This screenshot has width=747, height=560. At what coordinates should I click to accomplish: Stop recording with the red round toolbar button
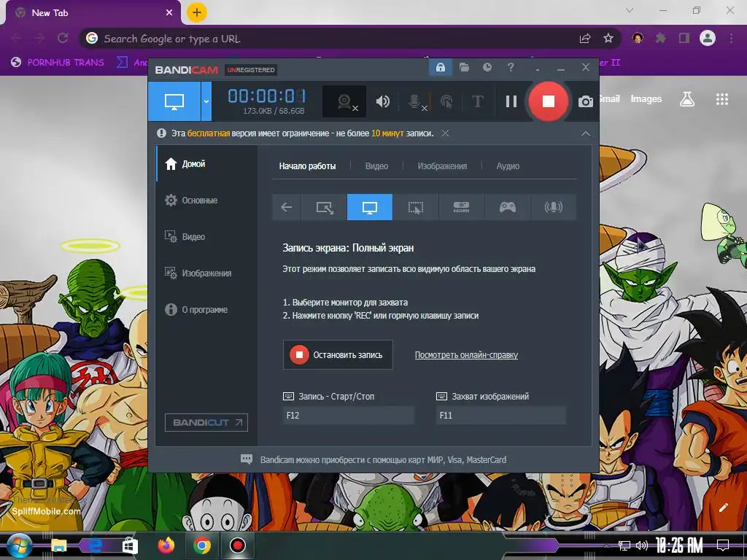pos(548,101)
